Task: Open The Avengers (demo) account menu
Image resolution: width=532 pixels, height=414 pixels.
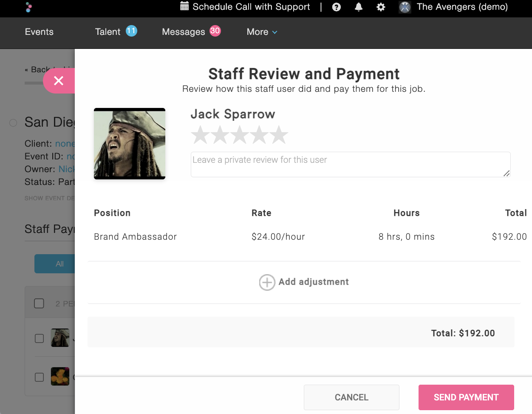Action: [x=462, y=7]
